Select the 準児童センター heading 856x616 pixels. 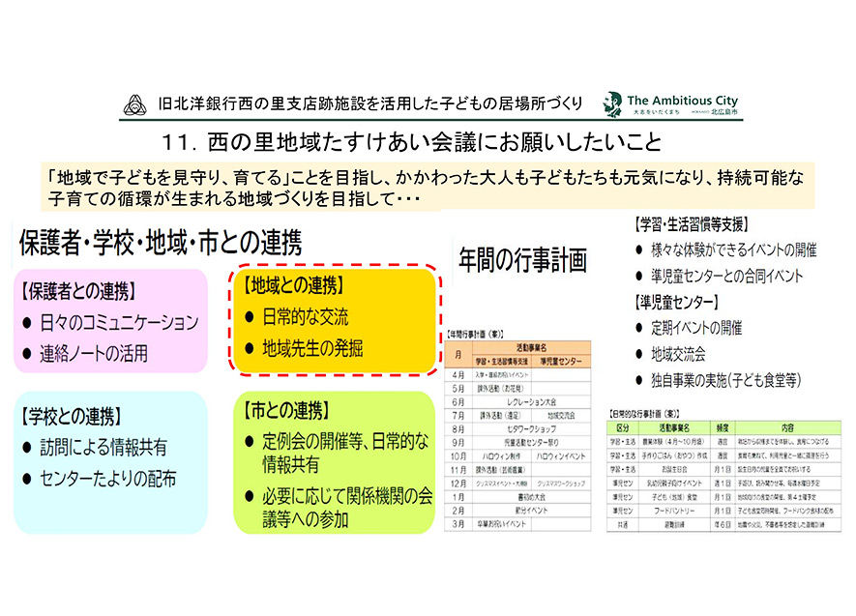677,299
